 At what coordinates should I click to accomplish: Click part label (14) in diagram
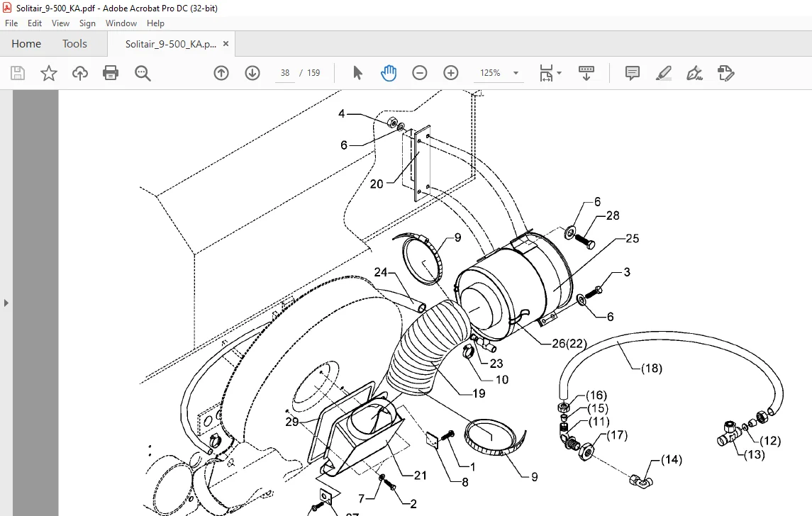(x=672, y=459)
